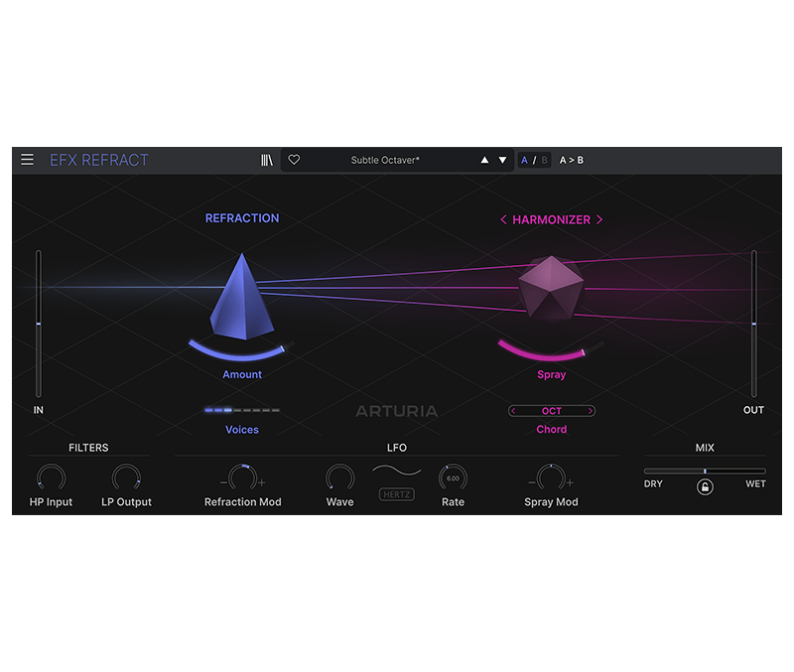Image resolution: width=794 pixels, height=672 pixels.
Task: Switch to slot B in A/B compare
Action: [544, 160]
